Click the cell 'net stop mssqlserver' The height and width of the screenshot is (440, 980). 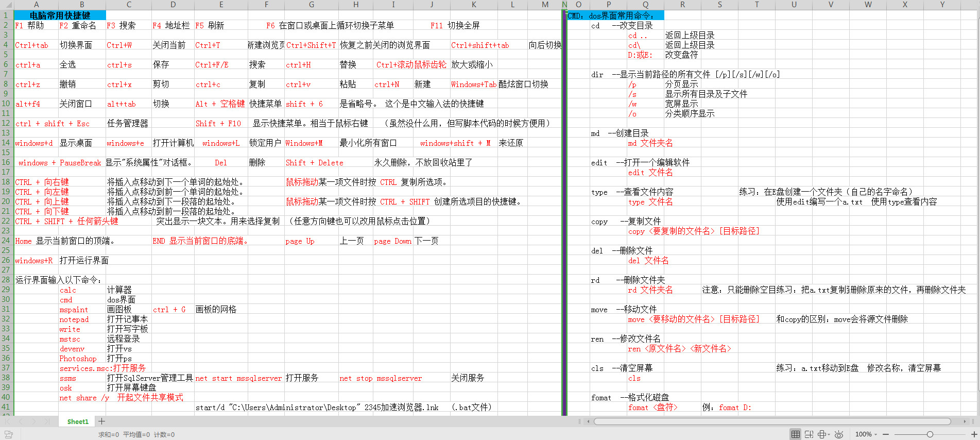click(x=381, y=378)
